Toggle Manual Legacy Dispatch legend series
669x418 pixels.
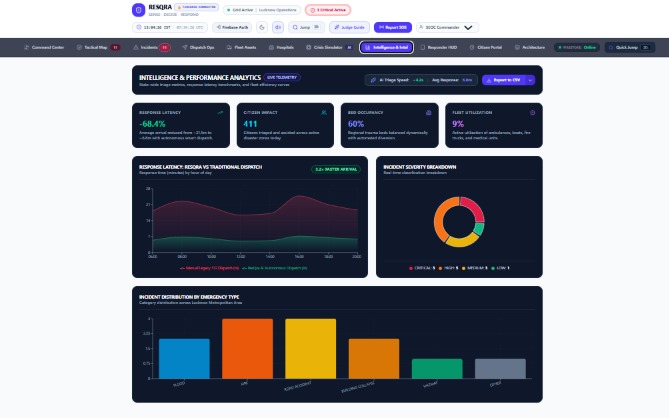click(x=209, y=268)
